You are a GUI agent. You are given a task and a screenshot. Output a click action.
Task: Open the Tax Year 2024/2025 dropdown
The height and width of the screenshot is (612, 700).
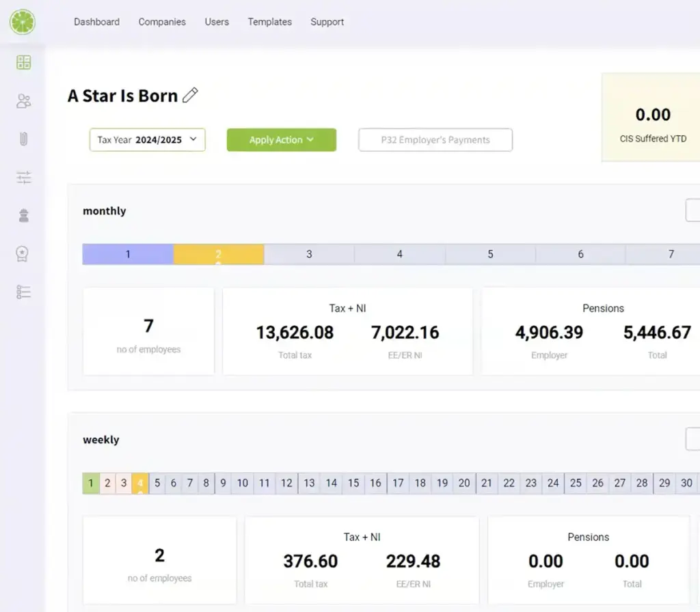click(148, 139)
